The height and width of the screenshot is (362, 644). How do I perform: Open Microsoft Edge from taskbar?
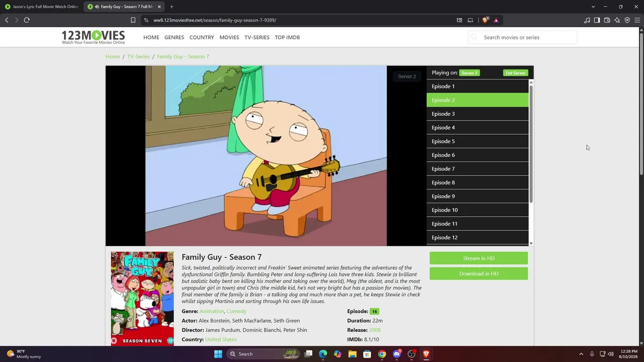click(x=323, y=354)
